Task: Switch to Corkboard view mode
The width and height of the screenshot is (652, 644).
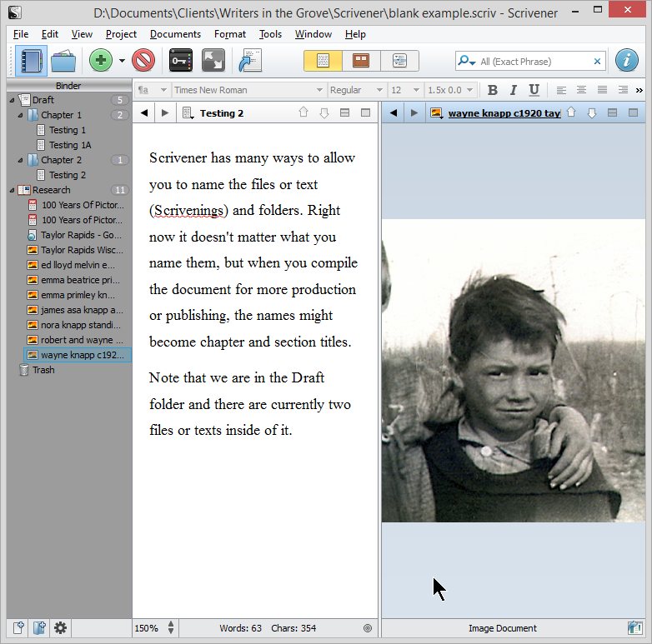Action: (361, 61)
